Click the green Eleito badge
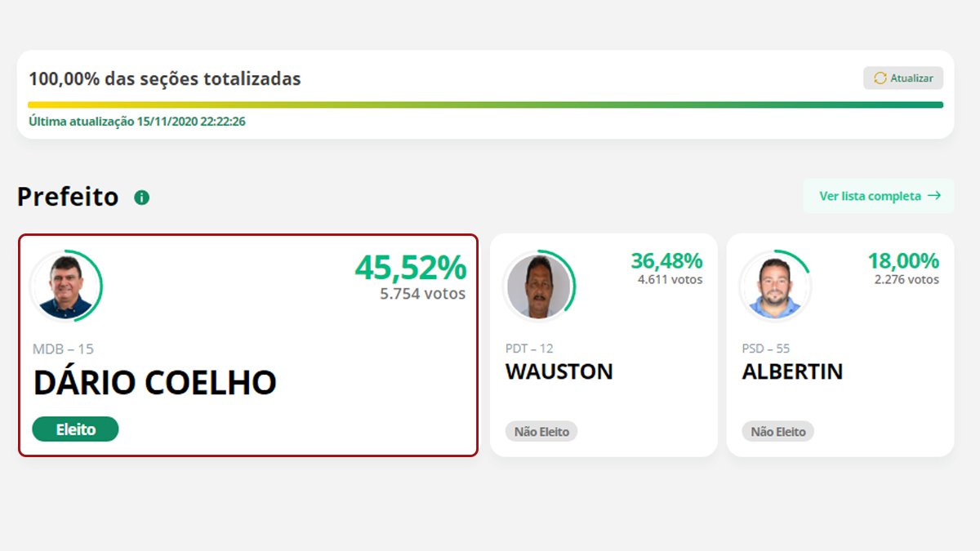Screen dimensions: 980x551 (75, 429)
